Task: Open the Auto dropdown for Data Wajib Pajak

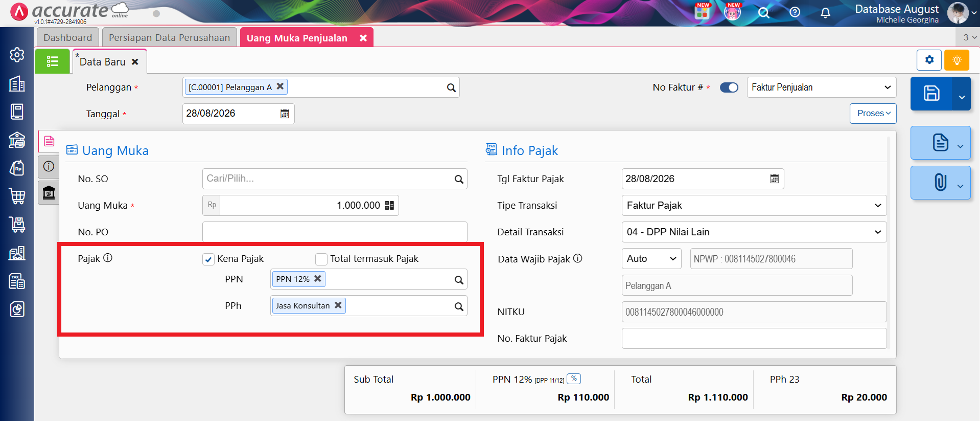Action: (652, 259)
